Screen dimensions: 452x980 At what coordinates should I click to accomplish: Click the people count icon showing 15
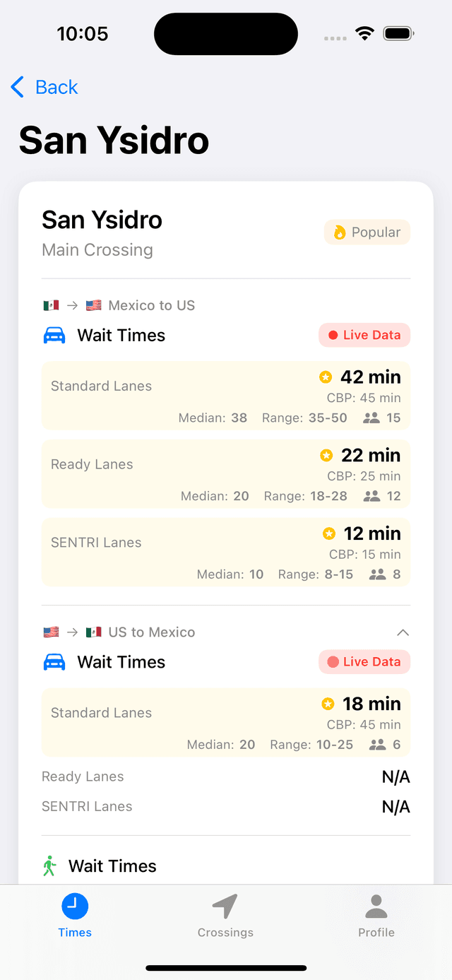point(370,418)
